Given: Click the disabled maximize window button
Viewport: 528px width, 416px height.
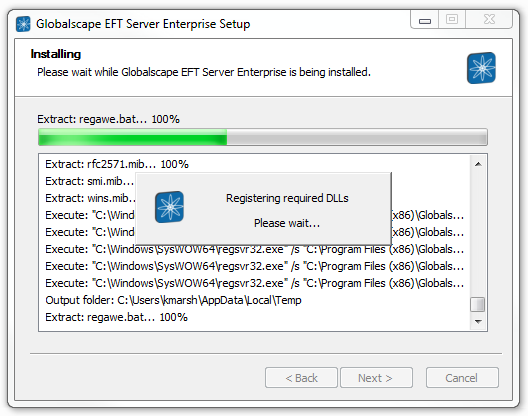Looking at the screenshot, I should click(452, 20).
